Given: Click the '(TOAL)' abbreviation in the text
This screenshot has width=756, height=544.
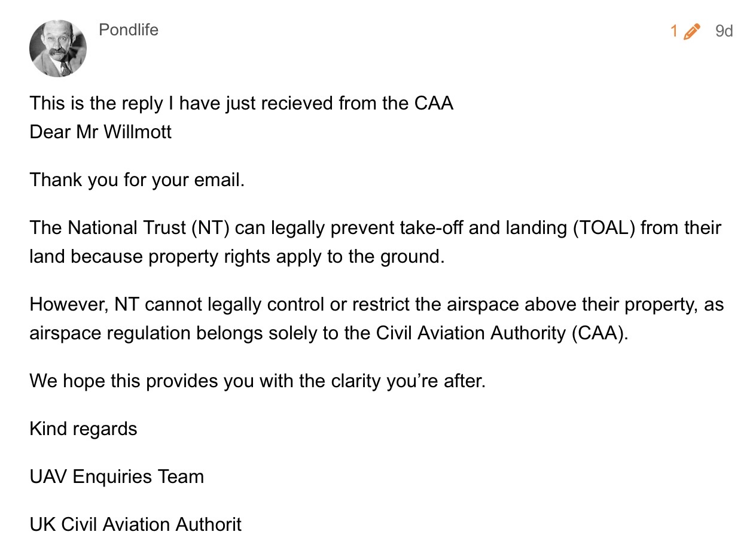Looking at the screenshot, I should (x=603, y=228).
